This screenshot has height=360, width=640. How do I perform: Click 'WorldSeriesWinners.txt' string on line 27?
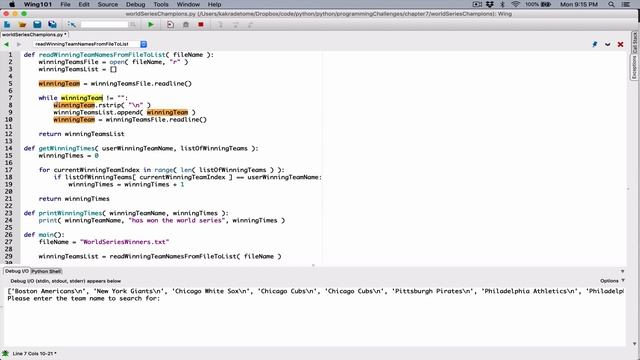[124, 242]
